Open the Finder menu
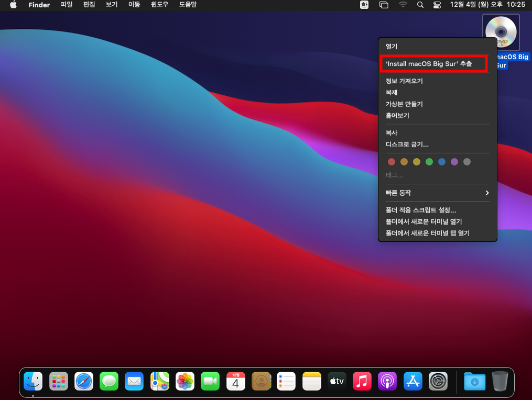This screenshot has height=400, width=532. click(39, 5)
